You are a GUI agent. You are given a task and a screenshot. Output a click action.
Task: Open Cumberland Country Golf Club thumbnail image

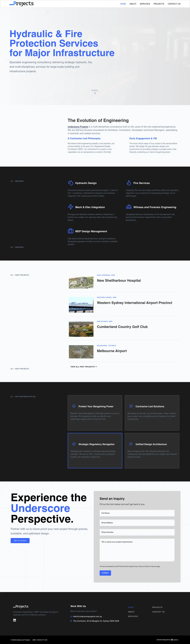pos(81,329)
